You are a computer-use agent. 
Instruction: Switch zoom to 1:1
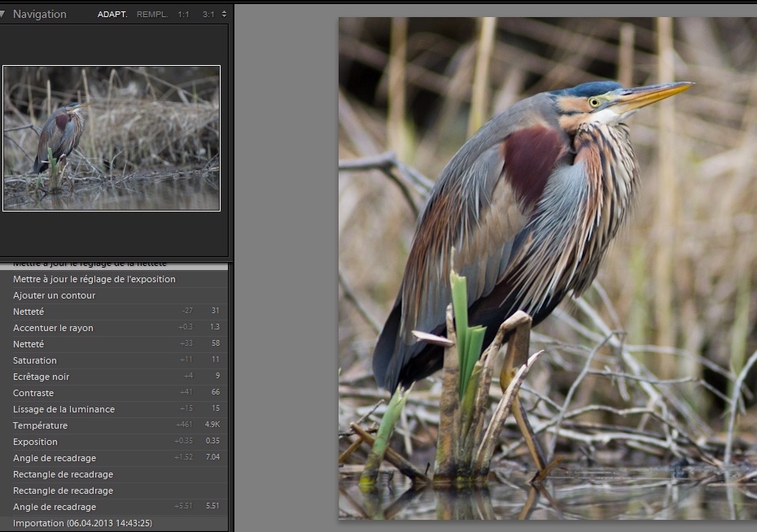tap(183, 15)
